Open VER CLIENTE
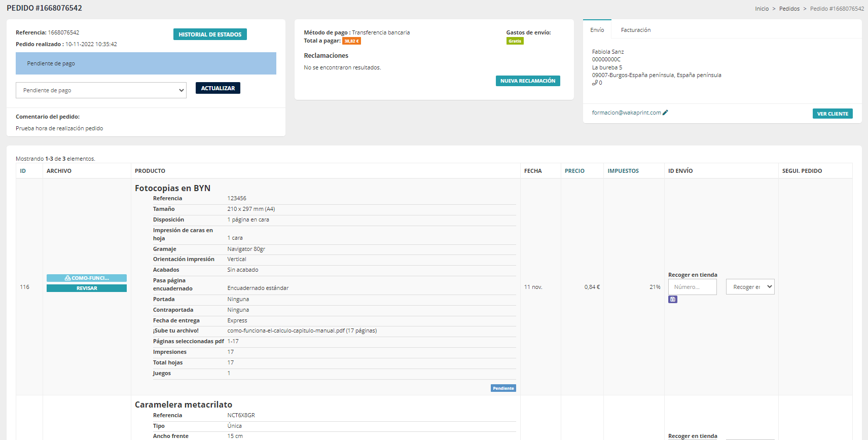Screen dimensions: 868x440 tap(832, 114)
